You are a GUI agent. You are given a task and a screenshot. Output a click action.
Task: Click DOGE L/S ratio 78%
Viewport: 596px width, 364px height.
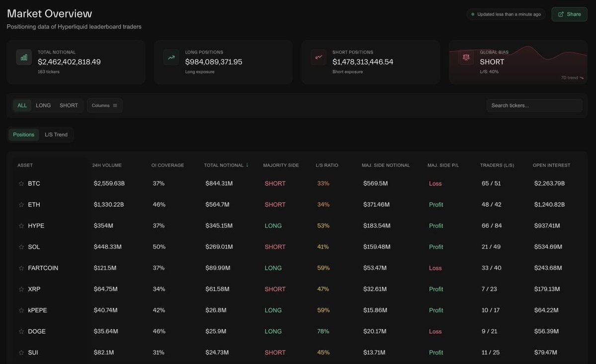tap(323, 331)
